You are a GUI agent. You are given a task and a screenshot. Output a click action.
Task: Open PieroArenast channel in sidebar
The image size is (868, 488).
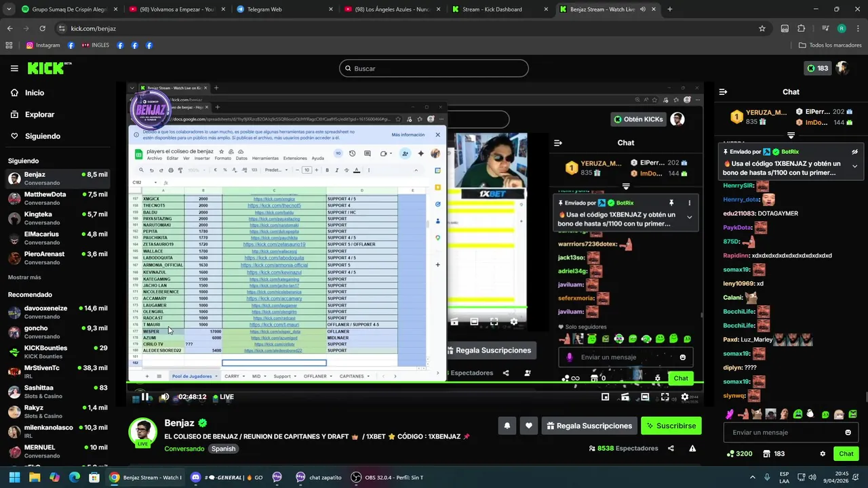coord(58,258)
